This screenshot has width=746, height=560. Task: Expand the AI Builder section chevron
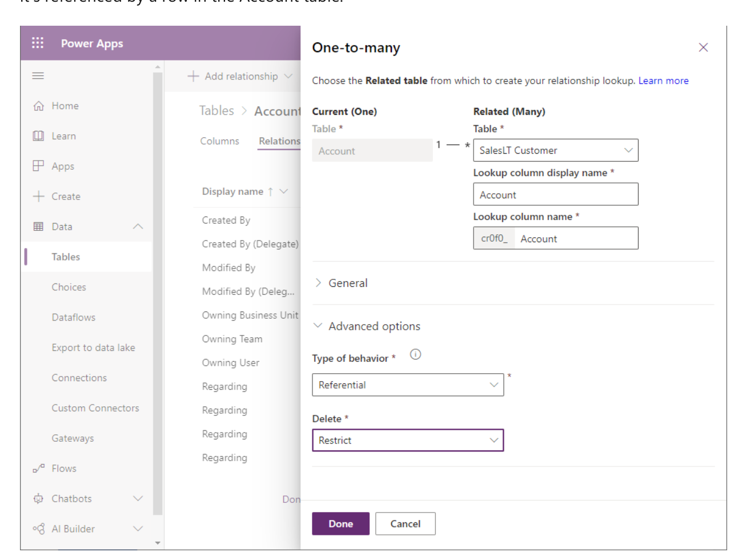click(x=138, y=529)
